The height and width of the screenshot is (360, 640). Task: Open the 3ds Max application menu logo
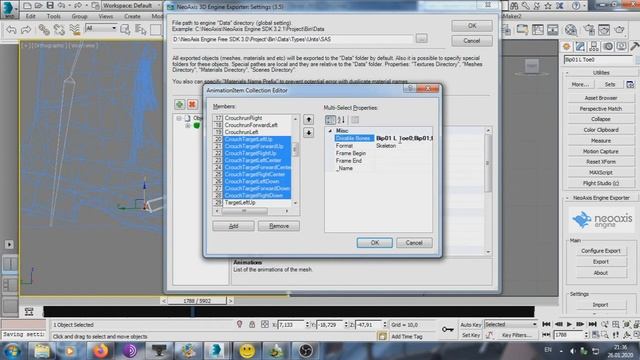[x=8, y=8]
